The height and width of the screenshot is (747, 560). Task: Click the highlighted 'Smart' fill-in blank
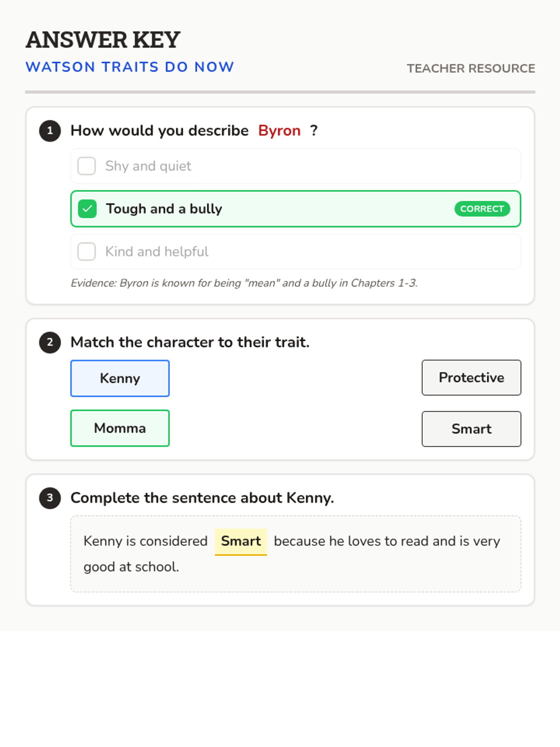coord(241,541)
